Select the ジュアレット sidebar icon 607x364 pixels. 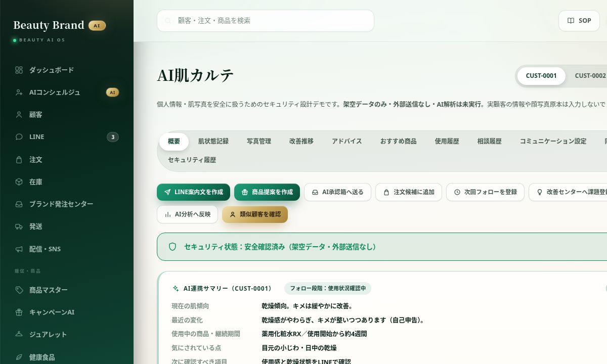point(19,335)
